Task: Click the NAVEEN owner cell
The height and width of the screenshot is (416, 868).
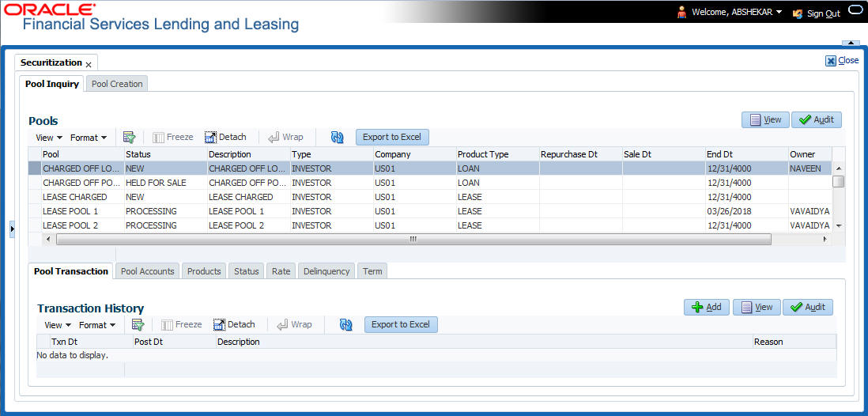Action: tap(810, 168)
